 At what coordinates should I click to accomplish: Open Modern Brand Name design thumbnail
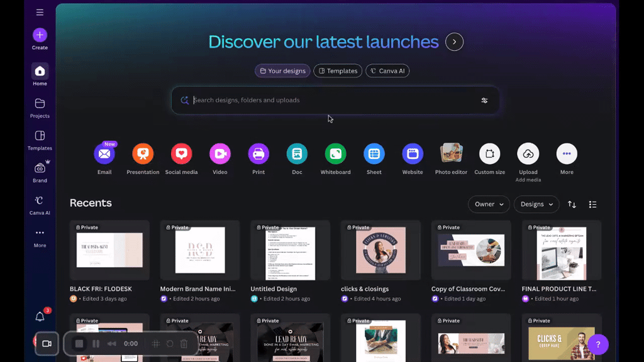tap(200, 250)
